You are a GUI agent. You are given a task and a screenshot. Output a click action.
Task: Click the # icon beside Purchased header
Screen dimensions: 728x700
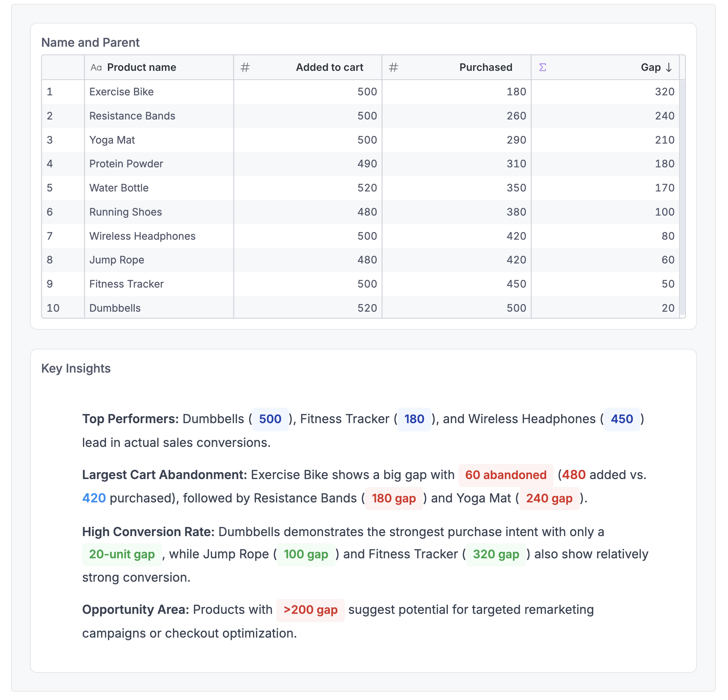point(393,67)
